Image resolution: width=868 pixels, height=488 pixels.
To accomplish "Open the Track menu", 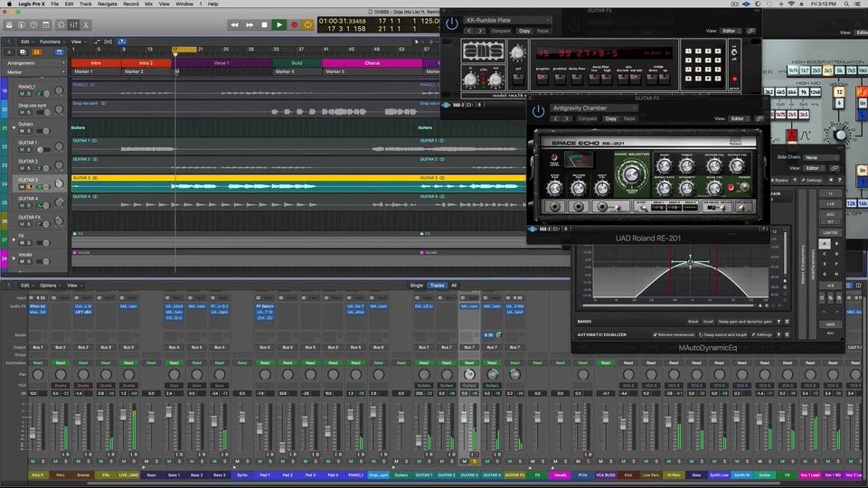I will coord(85,4).
